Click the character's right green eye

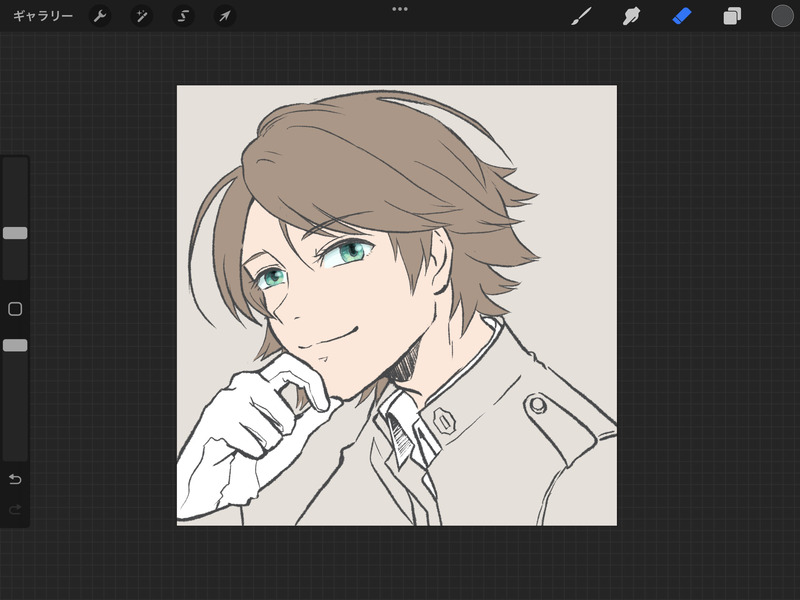[272, 278]
